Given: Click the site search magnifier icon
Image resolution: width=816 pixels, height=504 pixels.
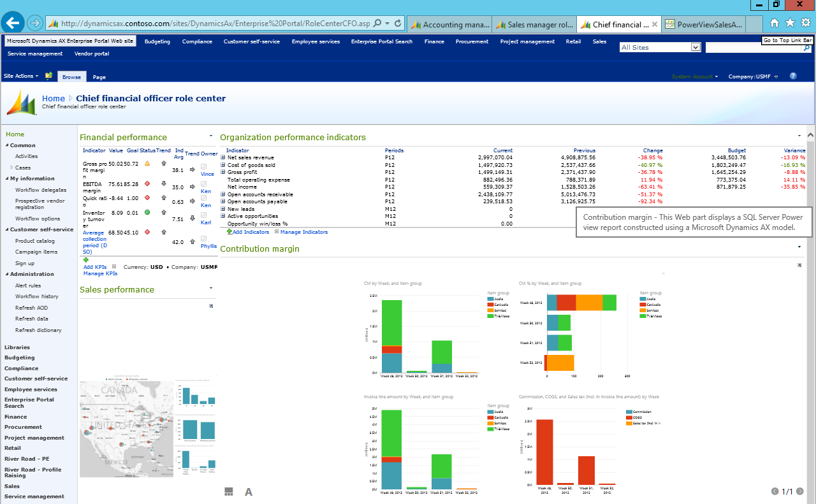Looking at the screenshot, I should tap(806, 48).
